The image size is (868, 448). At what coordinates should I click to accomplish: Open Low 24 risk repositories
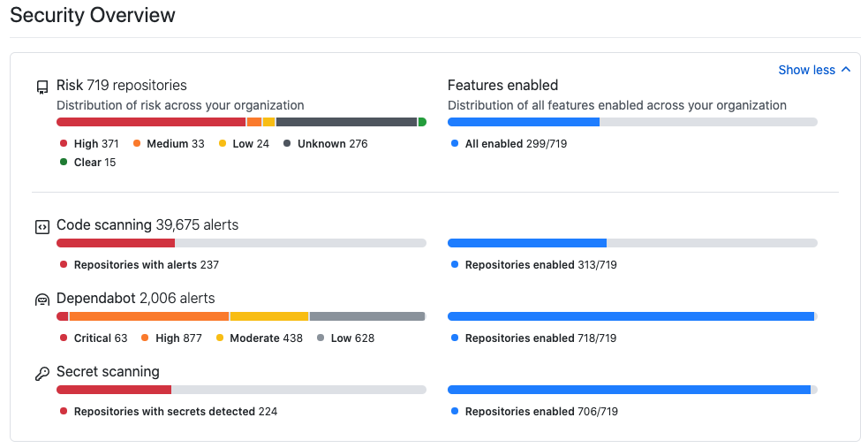coord(244,144)
